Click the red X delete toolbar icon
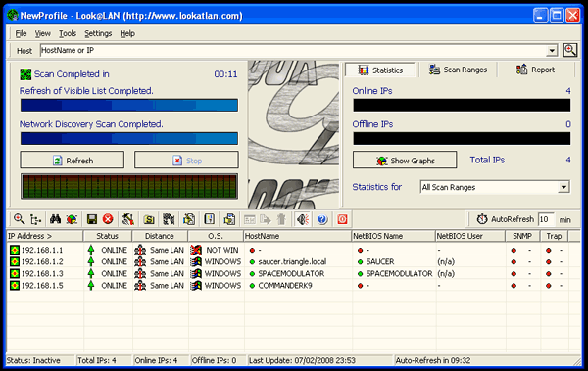This screenshot has height=371, width=588. point(108,219)
